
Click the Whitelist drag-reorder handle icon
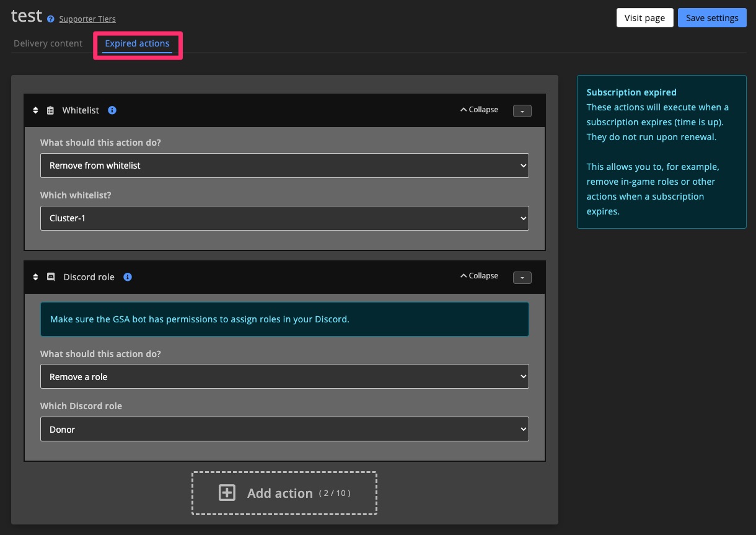pyautogui.click(x=35, y=110)
